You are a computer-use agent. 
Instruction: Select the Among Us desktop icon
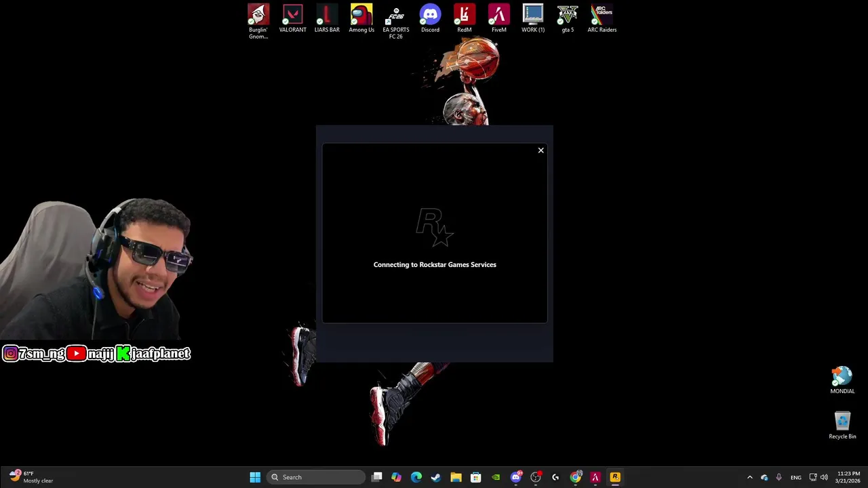361,19
